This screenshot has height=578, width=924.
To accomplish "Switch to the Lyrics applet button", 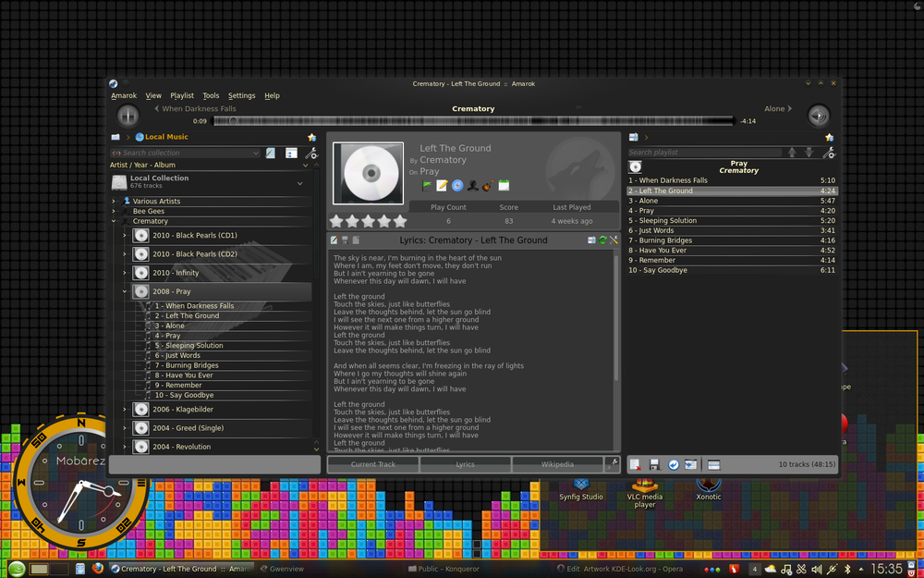I will [x=465, y=464].
